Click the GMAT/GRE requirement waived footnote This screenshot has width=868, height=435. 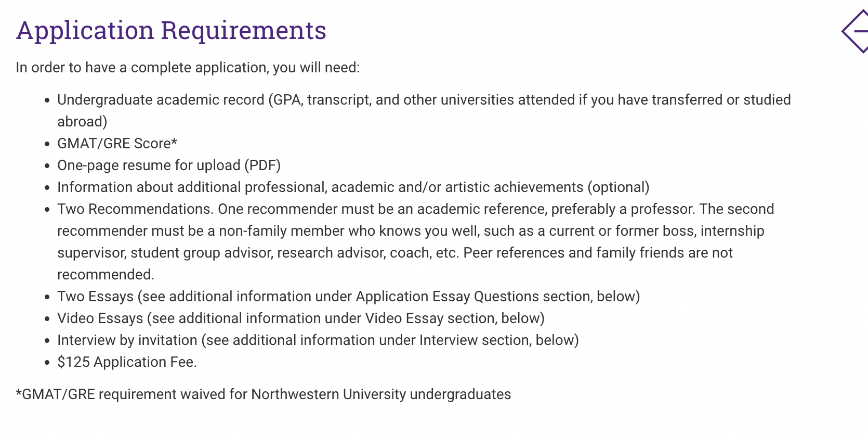coord(263,394)
